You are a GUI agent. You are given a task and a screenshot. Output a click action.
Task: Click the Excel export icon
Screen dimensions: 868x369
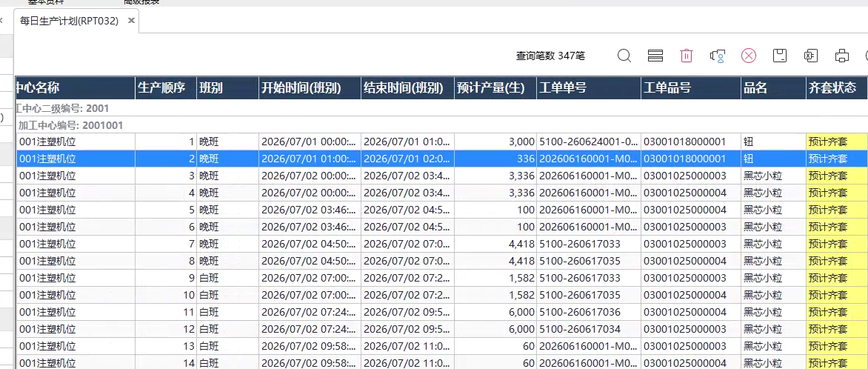coord(810,56)
